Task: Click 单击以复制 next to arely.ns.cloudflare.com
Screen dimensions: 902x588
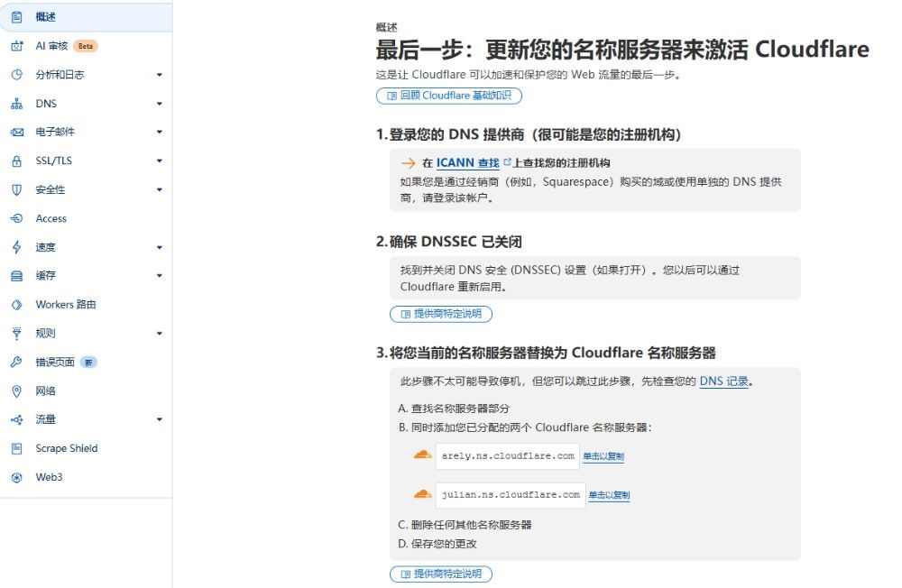Action: [x=603, y=456]
